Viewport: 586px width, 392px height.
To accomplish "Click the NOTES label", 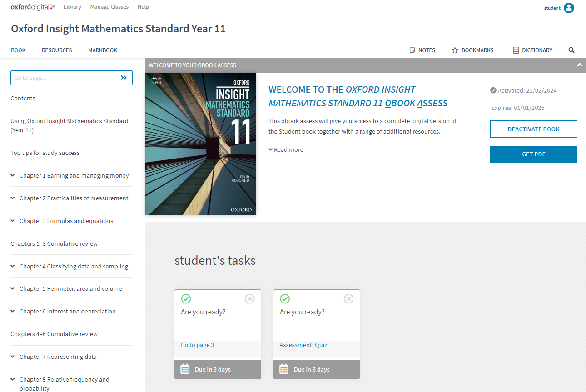I will pos(427,50).
